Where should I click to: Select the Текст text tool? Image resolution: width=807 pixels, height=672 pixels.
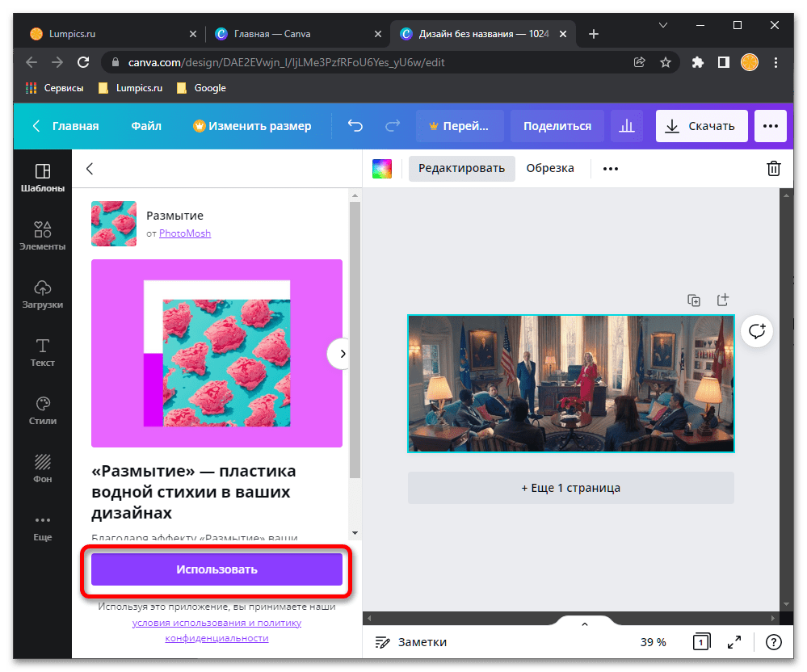(x=43, y=352)
